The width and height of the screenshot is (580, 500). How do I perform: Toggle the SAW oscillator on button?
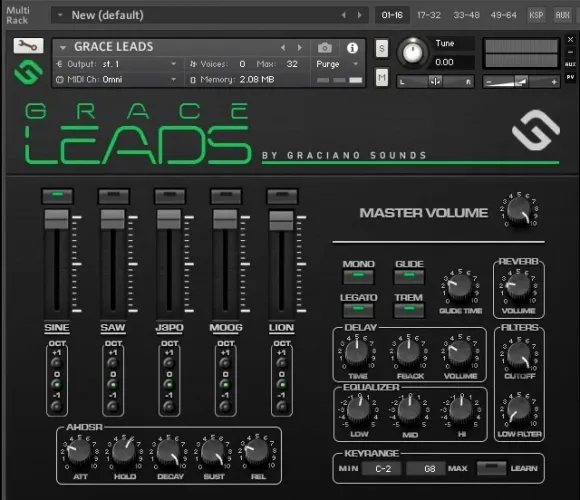click(x=114, y=196)
